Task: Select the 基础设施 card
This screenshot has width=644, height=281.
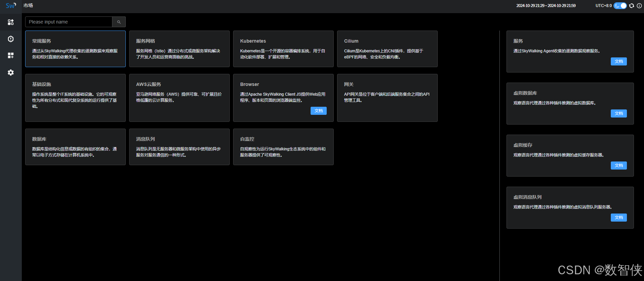Action: (x=75, y=98)
